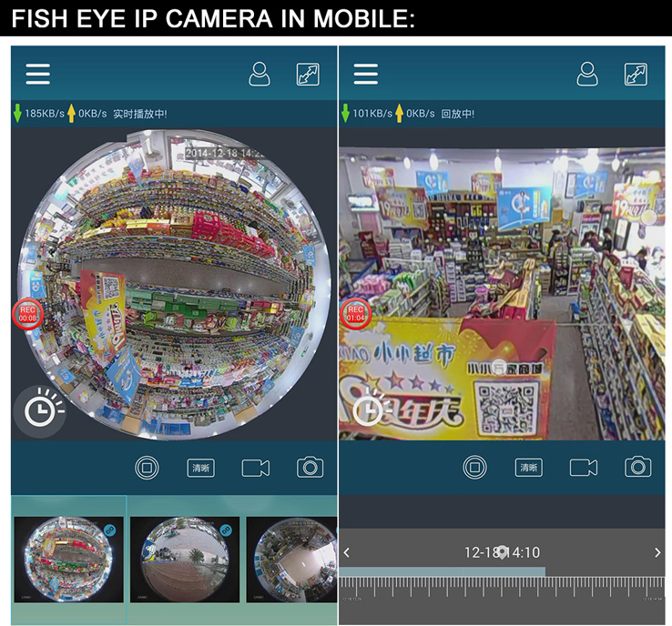672x626 pixels.
Task: Select first fisheye camera thumbnail
Action: (x=68, y=559)
